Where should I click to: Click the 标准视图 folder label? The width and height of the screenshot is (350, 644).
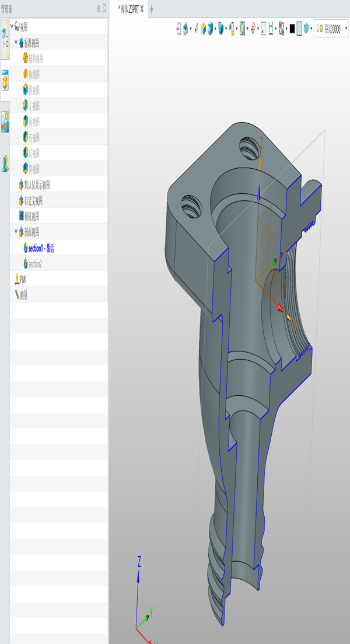point(32,42)
